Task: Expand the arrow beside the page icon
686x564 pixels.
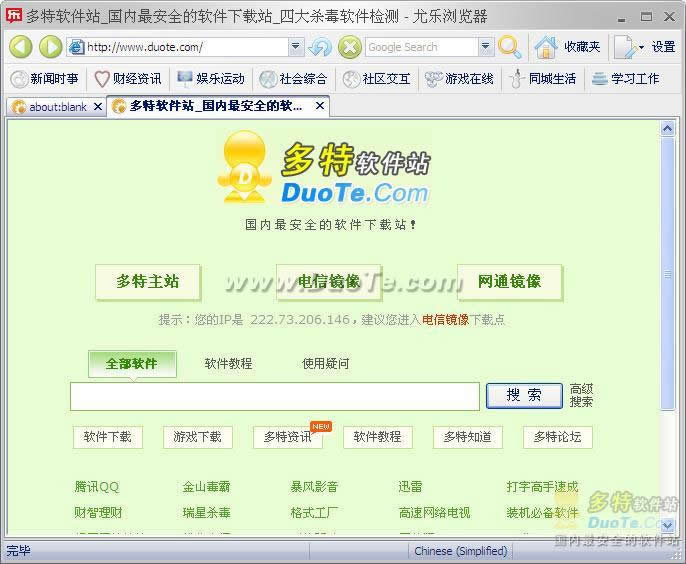Action: coord(641,47)
